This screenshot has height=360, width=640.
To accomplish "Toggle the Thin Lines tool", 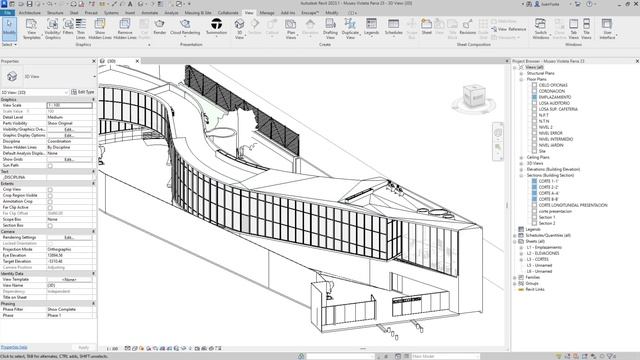I will point(81,29).
